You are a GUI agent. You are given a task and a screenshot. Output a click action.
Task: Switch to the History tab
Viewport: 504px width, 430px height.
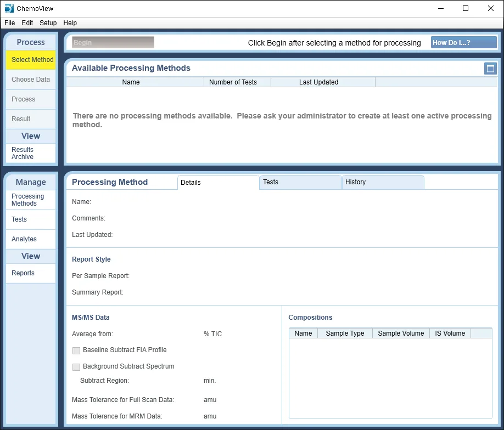click(x=383, y=182)
